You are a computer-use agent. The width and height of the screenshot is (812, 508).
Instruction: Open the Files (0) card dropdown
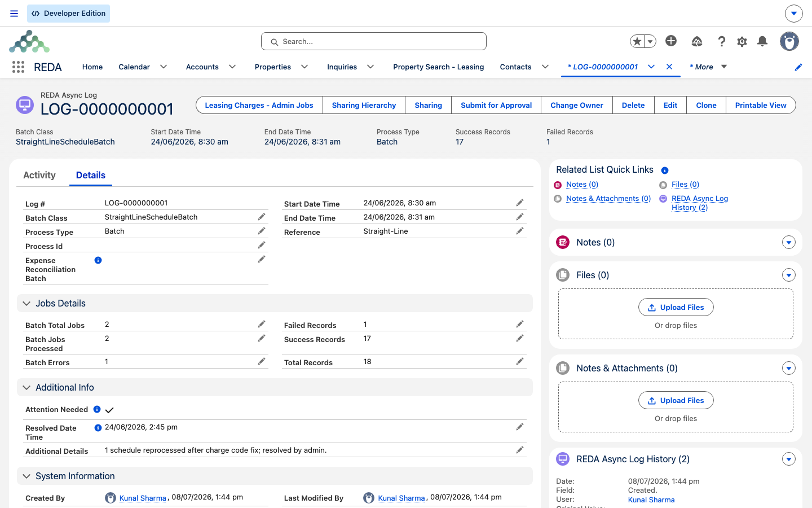click(789, 275)
